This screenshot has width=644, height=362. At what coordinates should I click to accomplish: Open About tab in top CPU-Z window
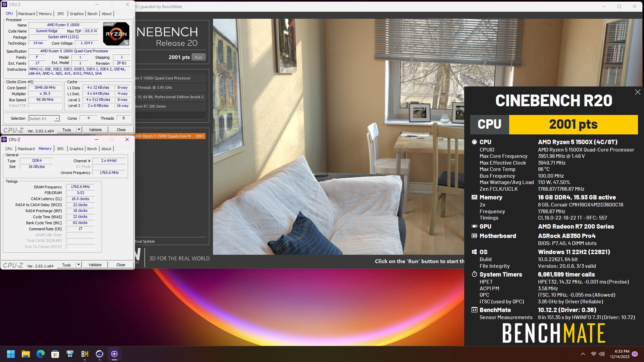tap(107, 14)
